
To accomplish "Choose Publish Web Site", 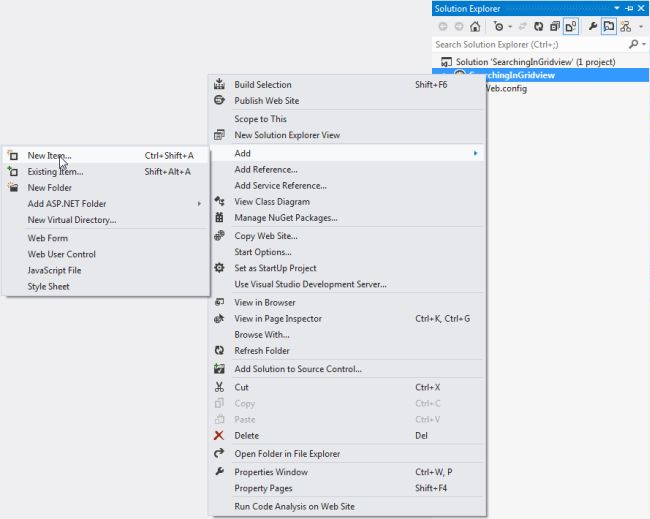I will pos(347,101).
